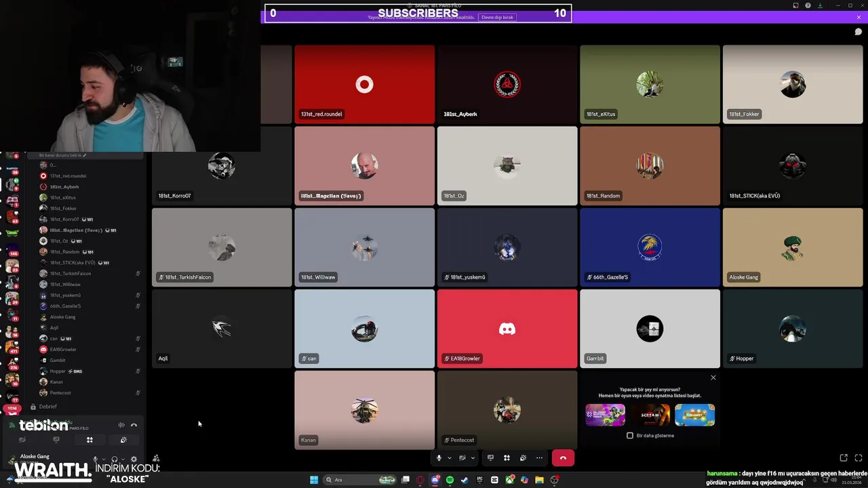The height and width of the screenshot is (488, 868).
Task: Start an activity from call bar
Action: (507, 458)
